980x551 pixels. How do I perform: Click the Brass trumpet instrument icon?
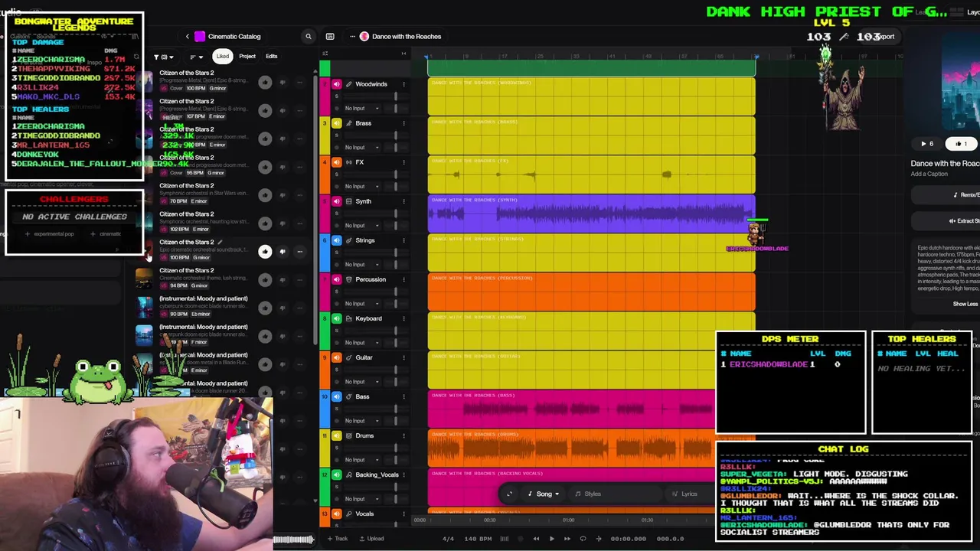coord(349,123)
